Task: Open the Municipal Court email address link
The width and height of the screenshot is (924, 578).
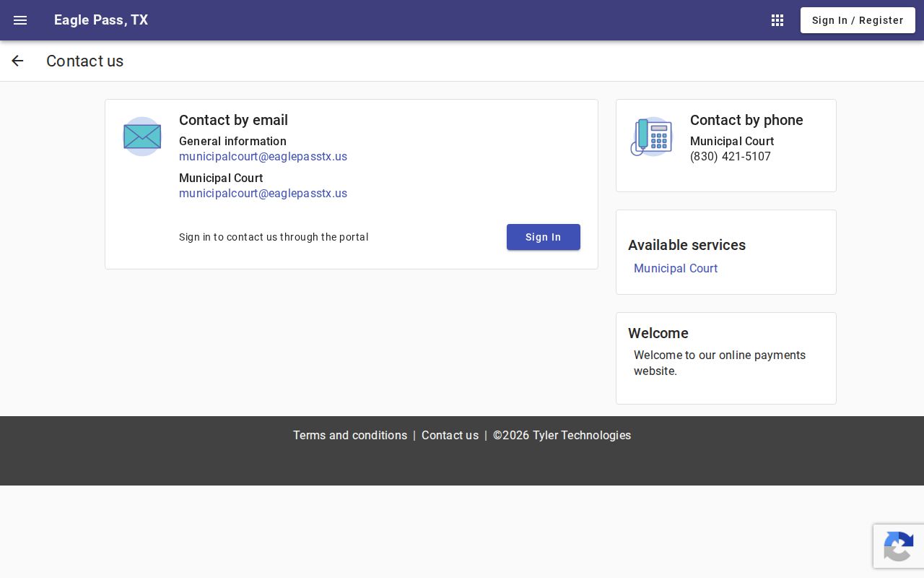Action: [x=263, y=194]
